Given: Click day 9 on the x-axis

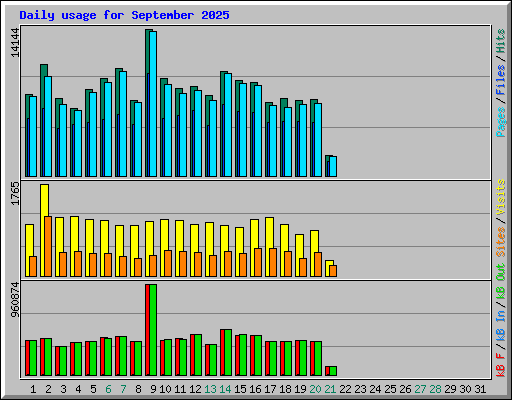Looking at the screenshot, I should [153, 389].
